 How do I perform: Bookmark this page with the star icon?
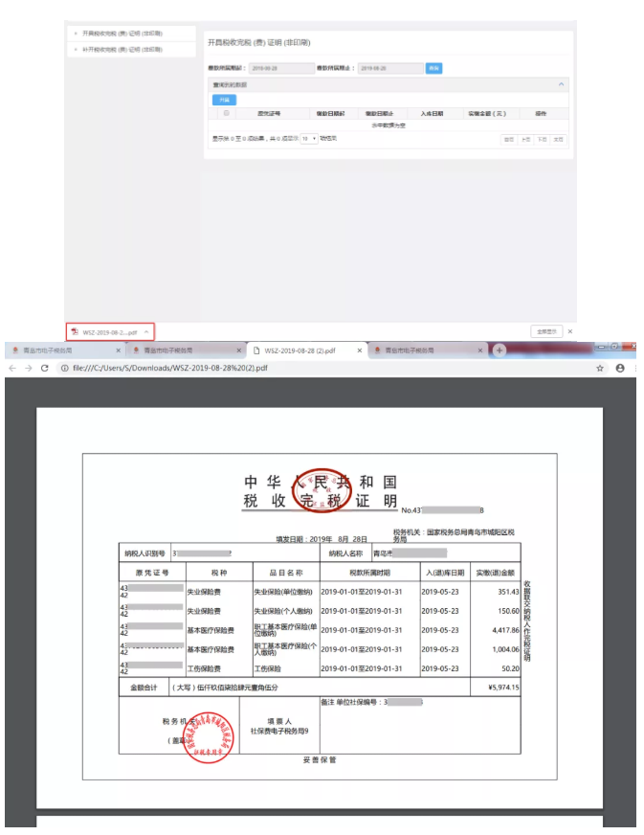click(x=600, y=368)
